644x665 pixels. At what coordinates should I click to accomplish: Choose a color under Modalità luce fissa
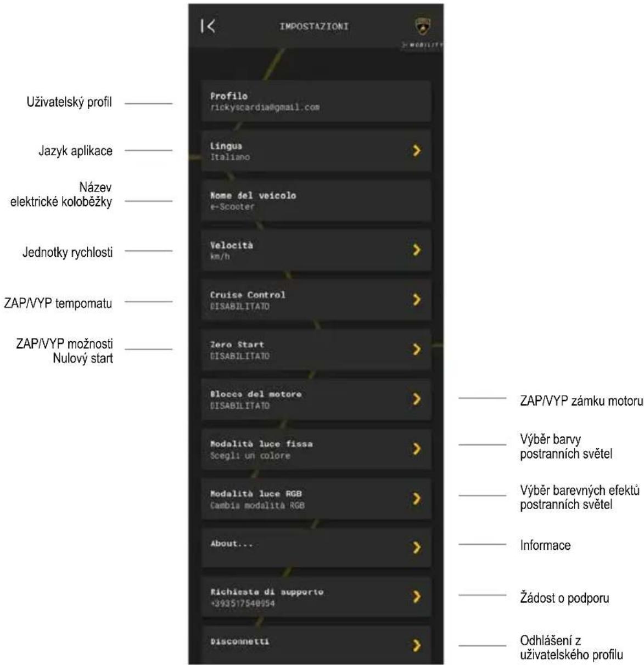coord(316,449)
